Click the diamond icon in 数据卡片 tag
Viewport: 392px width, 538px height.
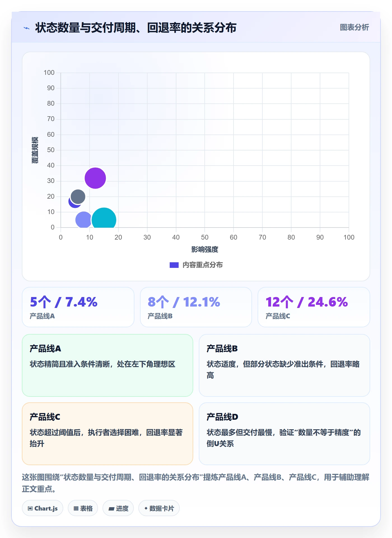pos(146,508)
